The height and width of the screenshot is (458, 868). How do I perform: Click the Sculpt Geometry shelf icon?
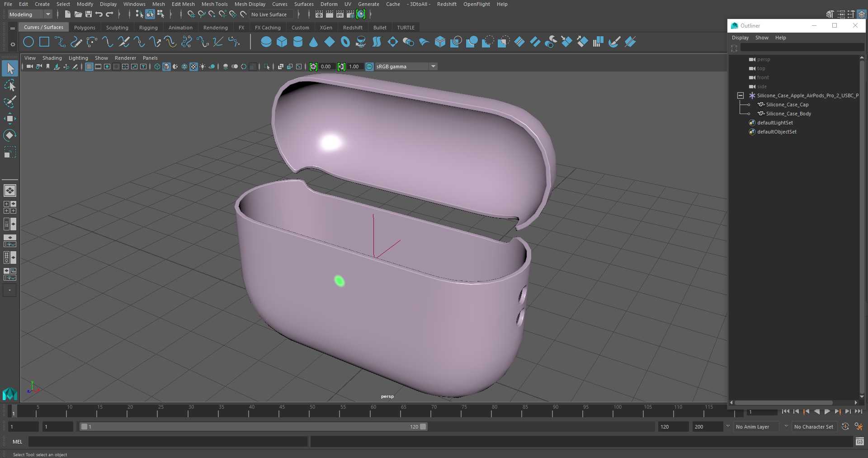[x=614, y=42]
